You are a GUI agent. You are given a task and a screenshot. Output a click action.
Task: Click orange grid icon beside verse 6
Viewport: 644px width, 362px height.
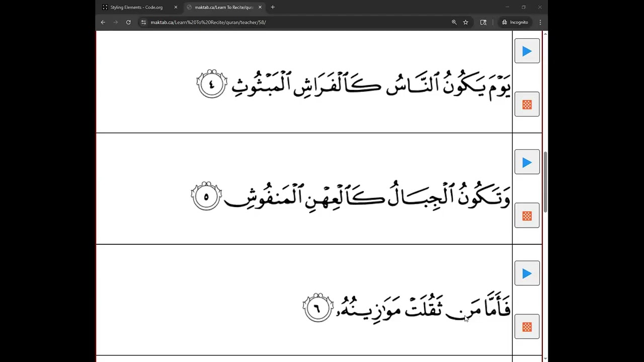tap(527, 327)
